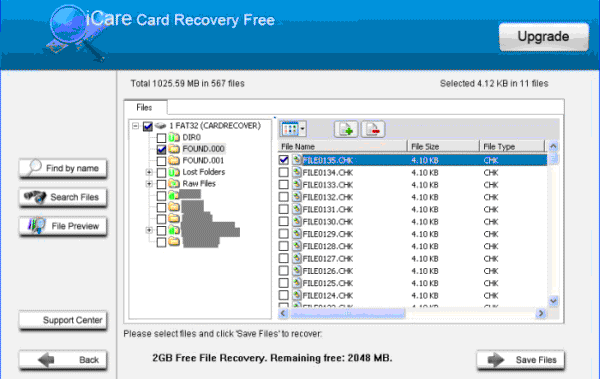Open the view mode dropdown arrow
Screen dimensions: 600x379
302,129
